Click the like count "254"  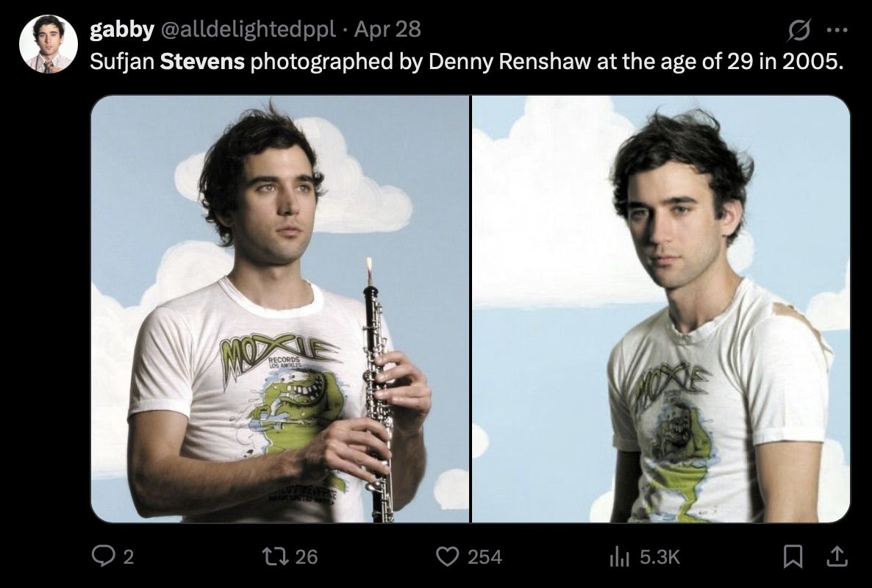click(485, 557)
